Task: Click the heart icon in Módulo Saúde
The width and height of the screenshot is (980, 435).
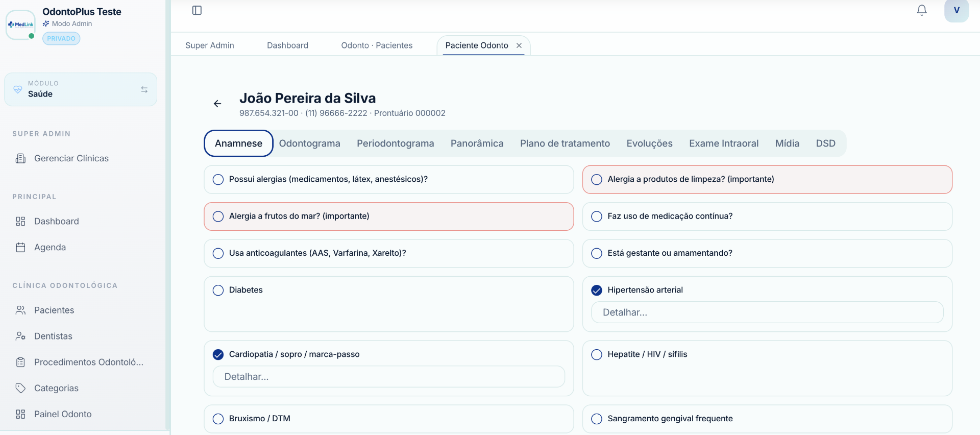Action: pos(18,89)
